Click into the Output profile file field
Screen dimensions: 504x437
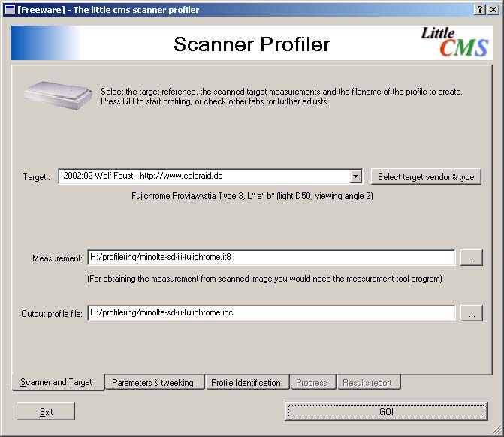click(x=270, y=313)
